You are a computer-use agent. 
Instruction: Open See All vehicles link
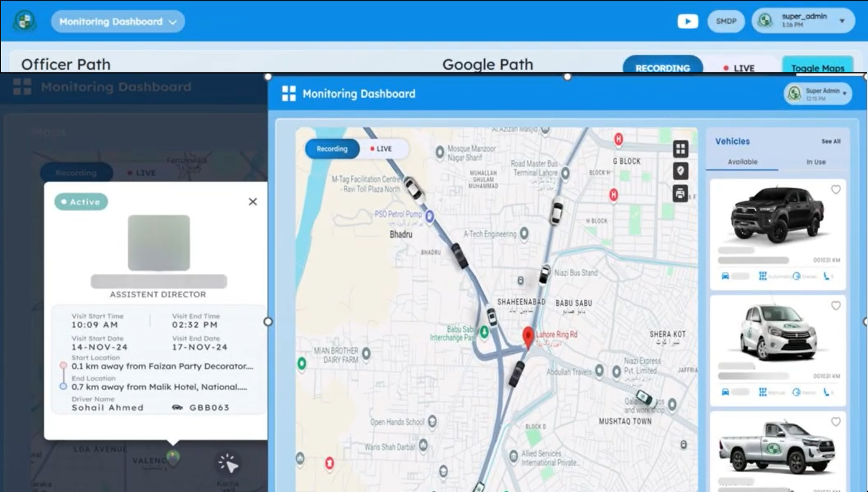(x=831, y=141)
